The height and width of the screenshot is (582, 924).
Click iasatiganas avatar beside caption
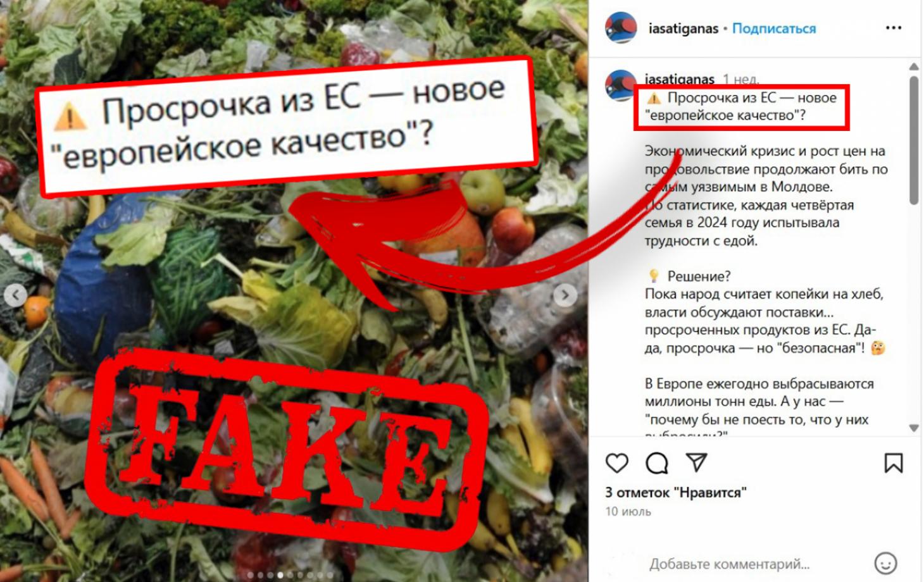click(621, 85)
